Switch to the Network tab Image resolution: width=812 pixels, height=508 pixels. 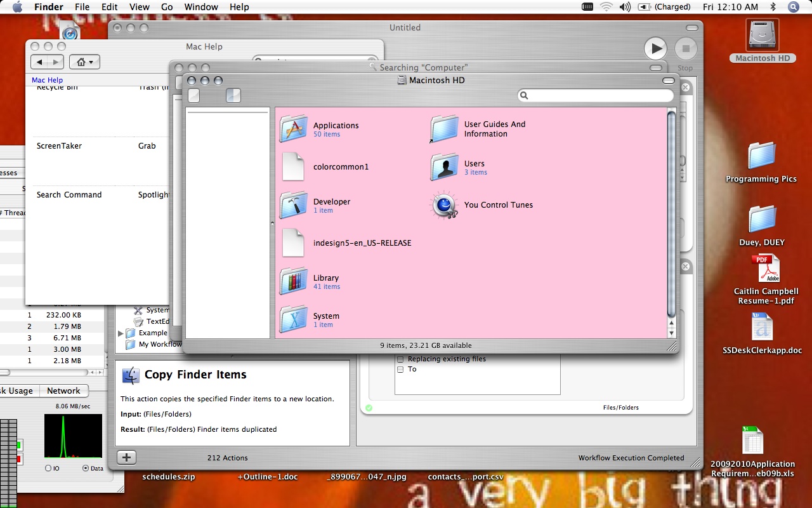63,391
